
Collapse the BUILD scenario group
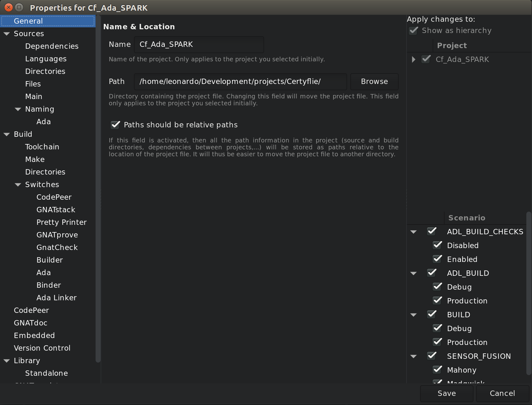(413, 315)
